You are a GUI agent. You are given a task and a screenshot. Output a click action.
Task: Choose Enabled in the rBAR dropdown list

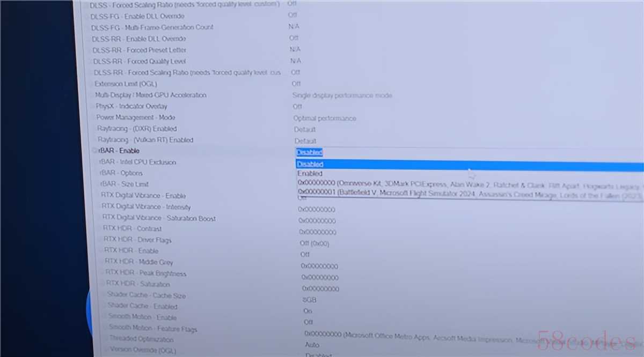click(310, 174)
